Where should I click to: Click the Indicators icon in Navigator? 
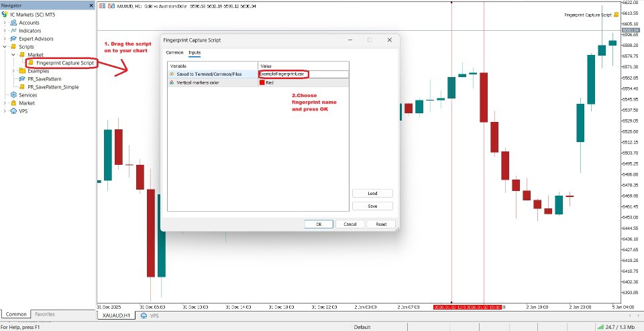point(13,31)
